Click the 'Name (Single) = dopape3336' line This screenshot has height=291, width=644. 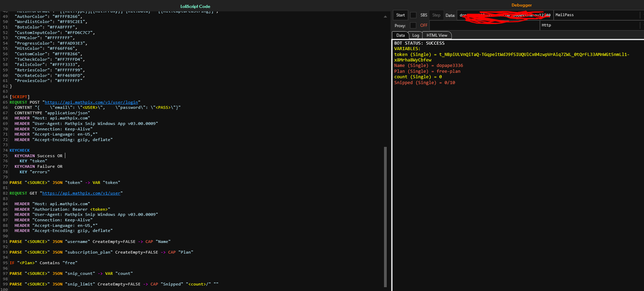coord(429,65)
